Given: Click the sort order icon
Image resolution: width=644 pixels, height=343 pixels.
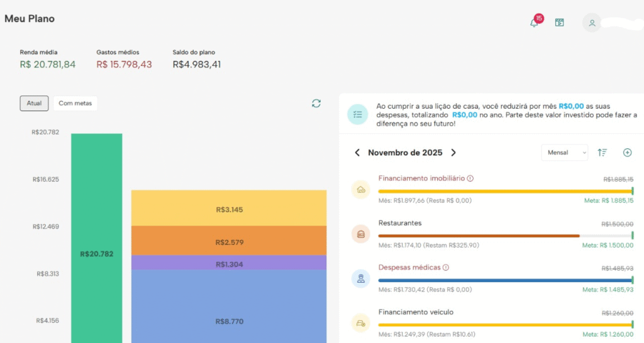Looking at the screenshot, I should coord(602,153).
